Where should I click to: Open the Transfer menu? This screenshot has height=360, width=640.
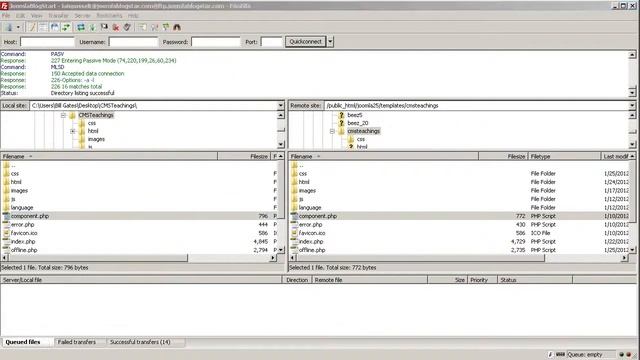(x=58, y=16)
